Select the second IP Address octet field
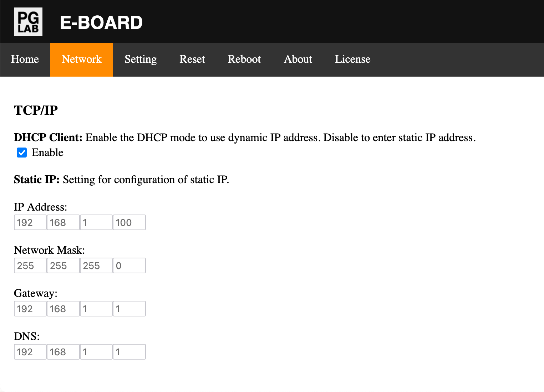544x392 pixels. click(x=63, y=223)
